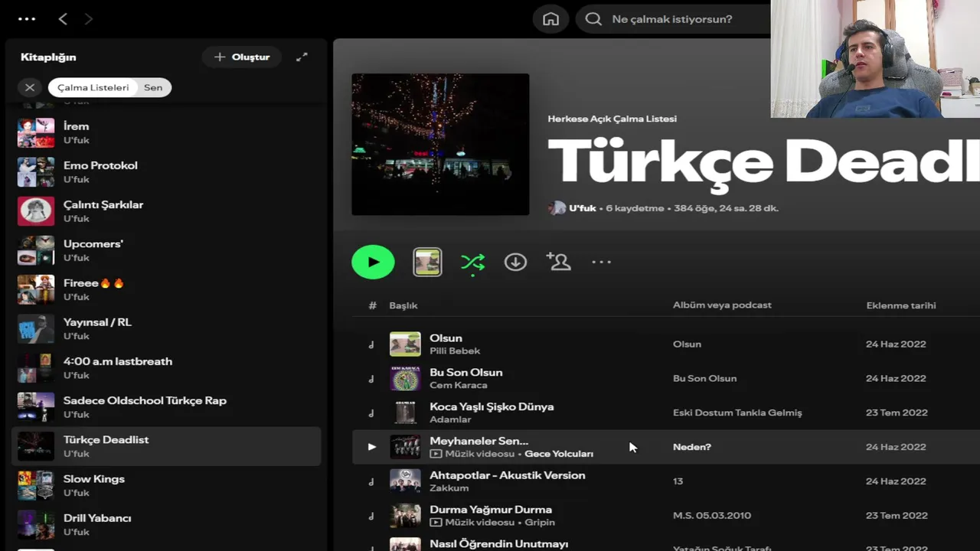Open the Neden? album link
Screen dimensions: 980x551
click(x=692, y=447)
